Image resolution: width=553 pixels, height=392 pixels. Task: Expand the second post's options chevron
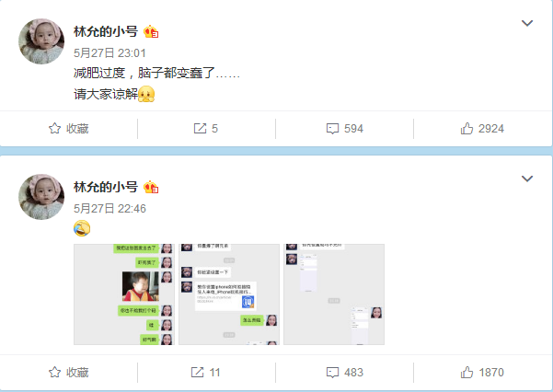(527, 179)
